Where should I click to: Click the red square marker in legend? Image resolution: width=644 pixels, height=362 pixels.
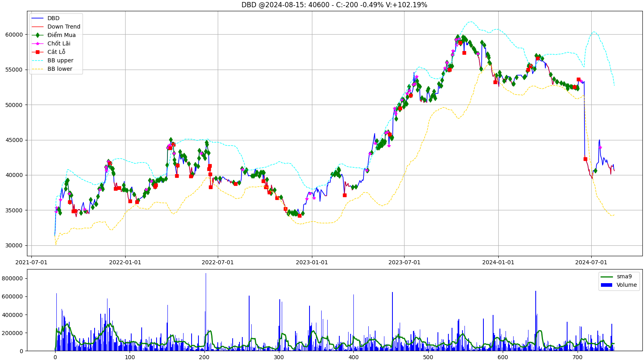(37, 52)
